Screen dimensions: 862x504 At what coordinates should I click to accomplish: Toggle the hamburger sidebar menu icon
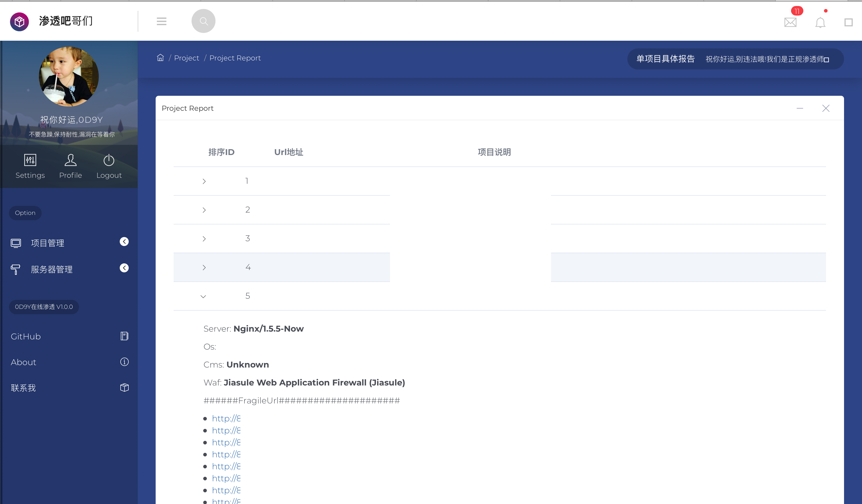coord(161,21)
